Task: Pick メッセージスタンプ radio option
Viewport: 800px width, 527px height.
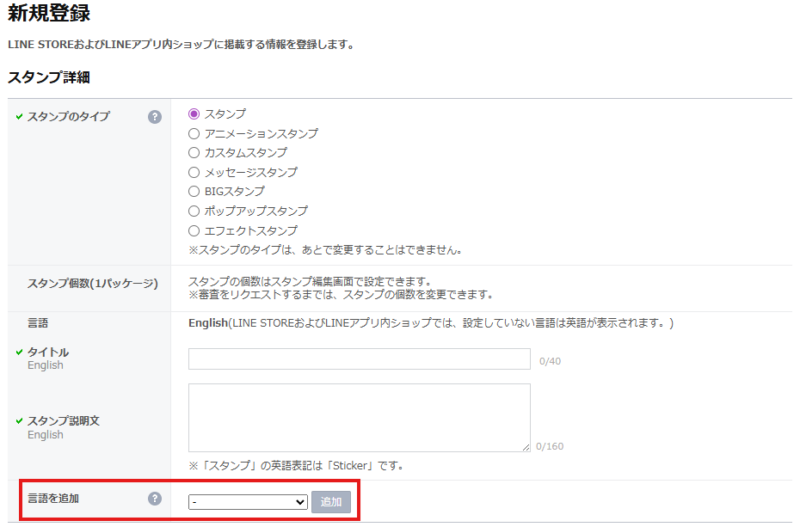Action: (x=194, y=172)
